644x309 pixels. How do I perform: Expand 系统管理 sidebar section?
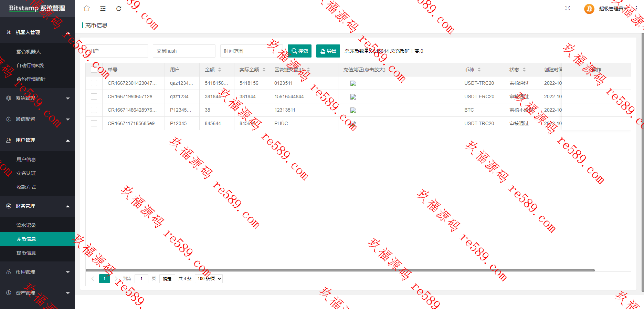click(38, 98)
